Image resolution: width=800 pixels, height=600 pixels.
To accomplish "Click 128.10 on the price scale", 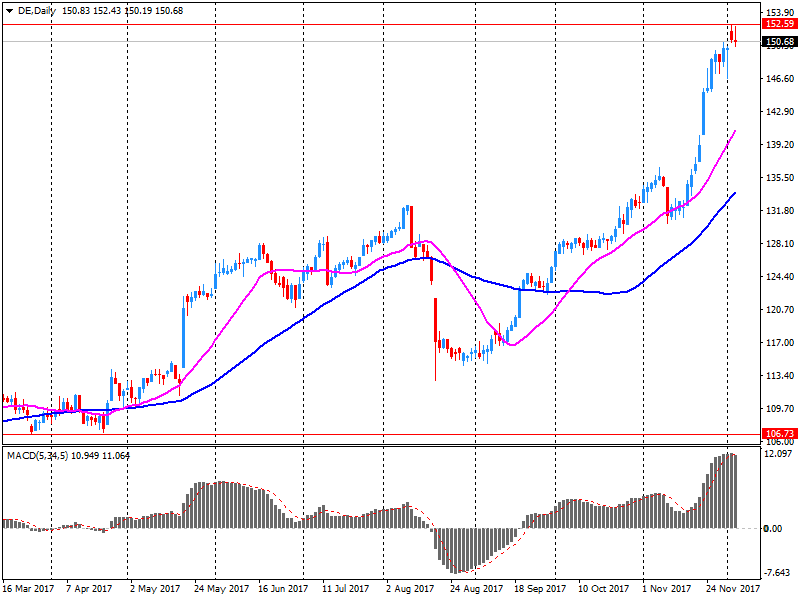I will tap(778, 243).
